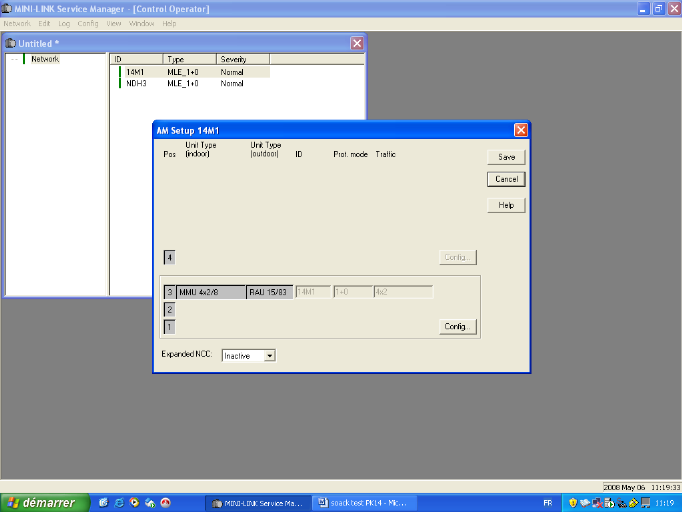Click the Severity column header
Image resolution: width=682 pixels, height=512 pixels.
pos(243,59)
